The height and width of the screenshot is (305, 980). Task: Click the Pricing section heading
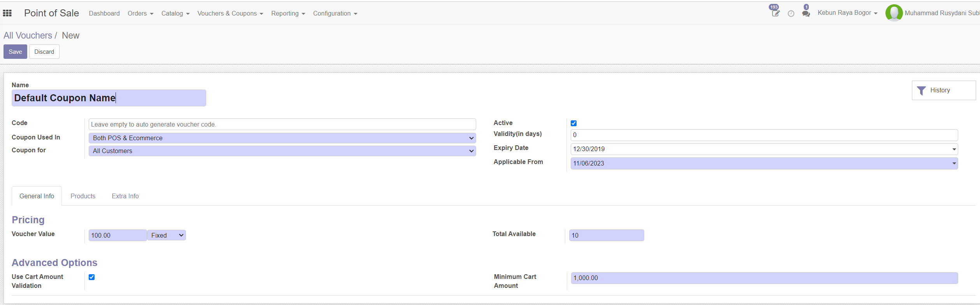28,220
